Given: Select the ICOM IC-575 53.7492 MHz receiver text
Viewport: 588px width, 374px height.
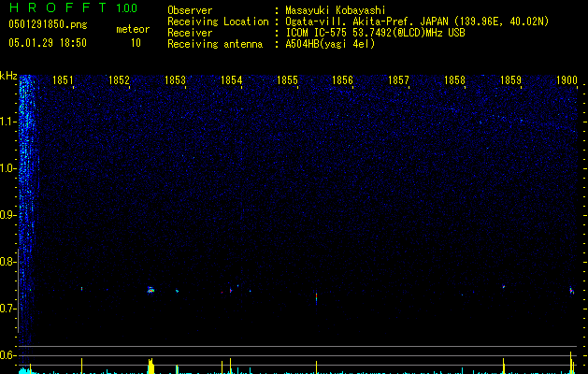Looking at the screenshot, I should (375, 33).
